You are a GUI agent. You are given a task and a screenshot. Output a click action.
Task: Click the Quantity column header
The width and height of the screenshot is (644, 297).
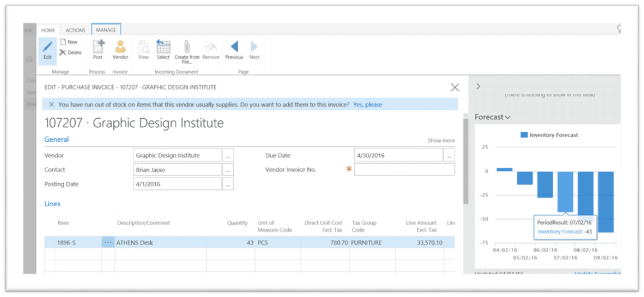238,223
